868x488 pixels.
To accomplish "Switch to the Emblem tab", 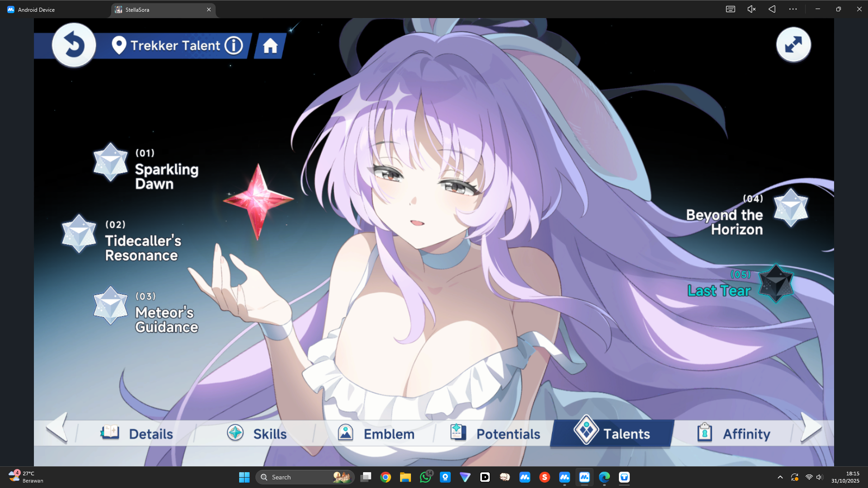I will pos(376,434).
